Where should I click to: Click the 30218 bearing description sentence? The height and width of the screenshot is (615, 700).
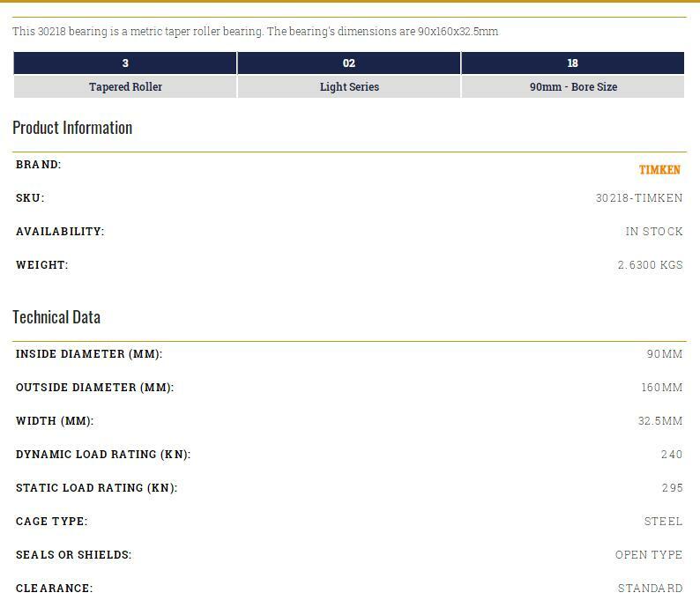click(256, 31)
